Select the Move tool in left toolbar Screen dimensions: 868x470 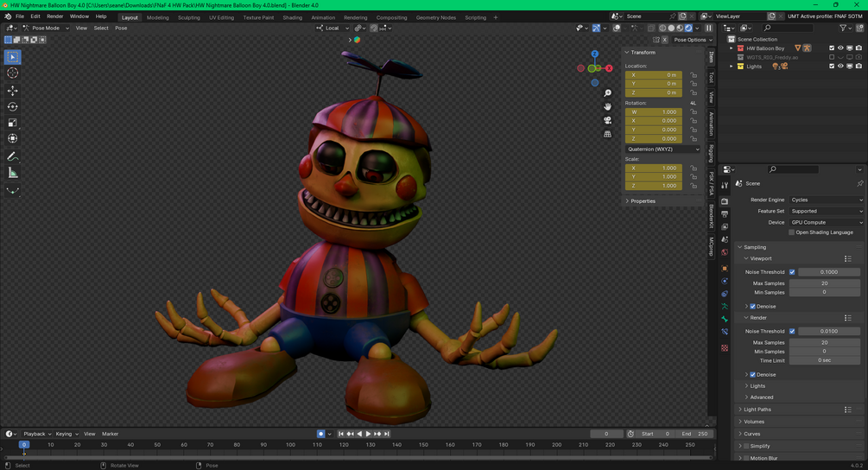pos(12,91)
